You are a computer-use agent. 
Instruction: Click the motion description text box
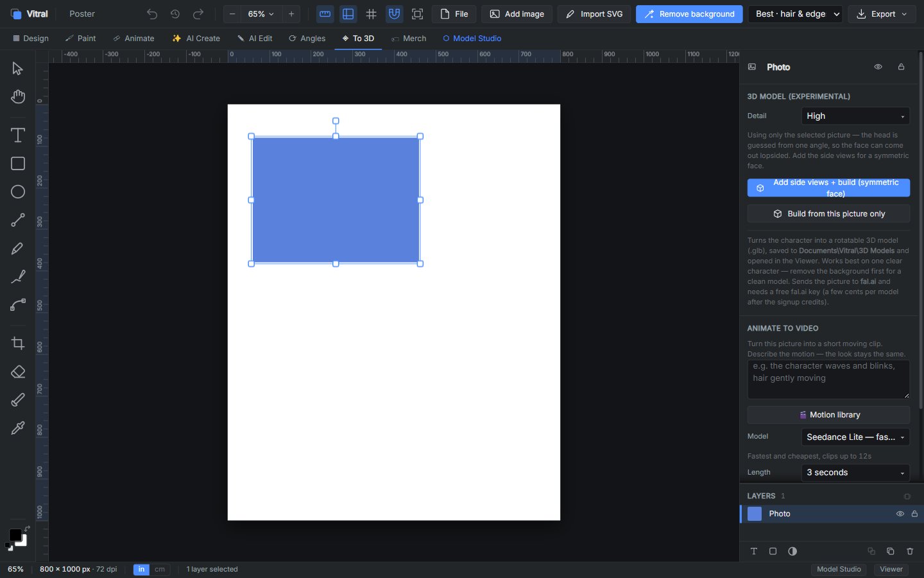tap(828, 379)
